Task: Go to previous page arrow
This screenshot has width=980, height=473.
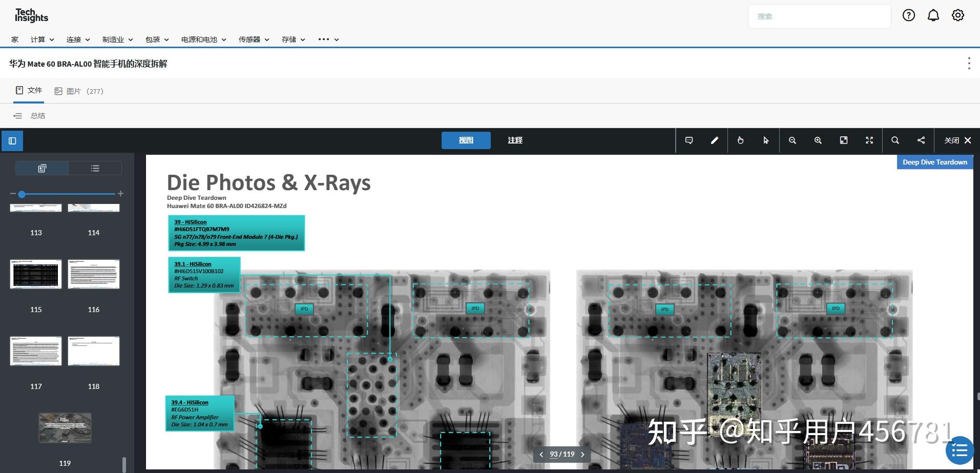Action: (541, 455)
